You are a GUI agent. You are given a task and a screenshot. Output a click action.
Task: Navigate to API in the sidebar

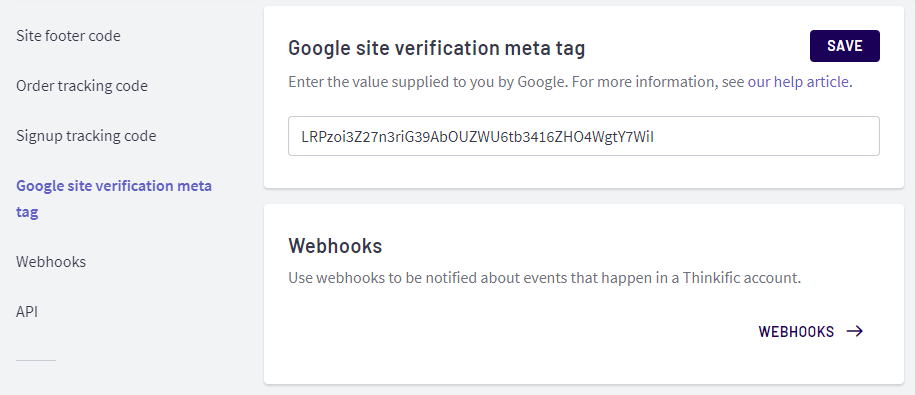27,312
